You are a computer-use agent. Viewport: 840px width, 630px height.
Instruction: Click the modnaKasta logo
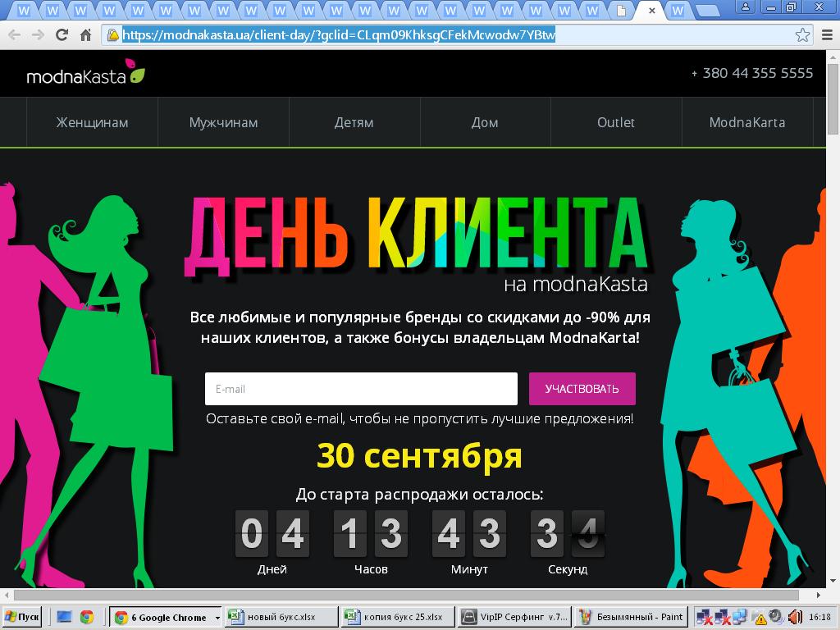(x=85, y=73)
